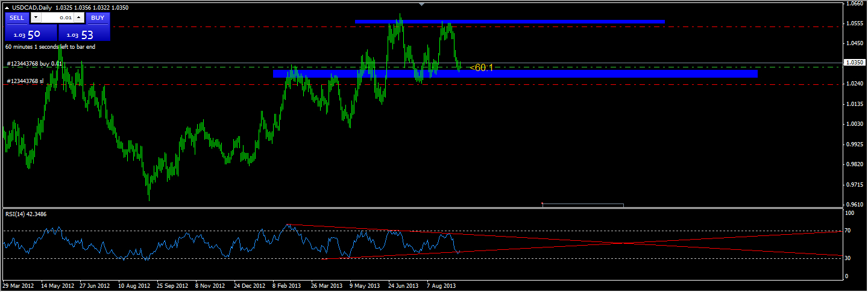Click the '24 Jun 2013' date label
The height and width of the screenshot is (292, 868).
[x=404, y=285]
